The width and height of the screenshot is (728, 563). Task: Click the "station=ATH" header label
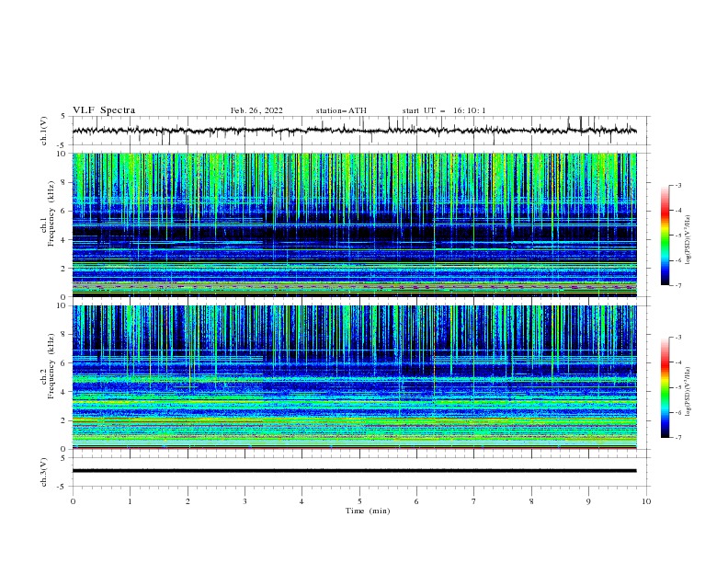[x=341, y=110]
